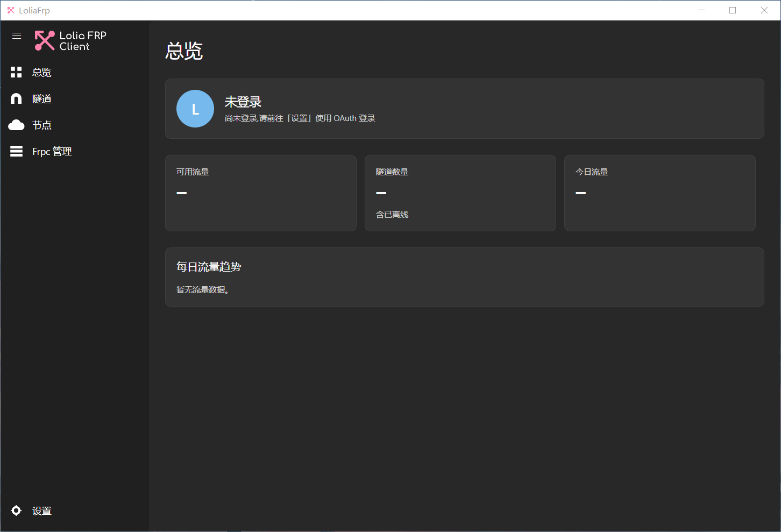Screen dimensions: 781x532
Task: Click the 今日流量 card label
Action: 592,172
